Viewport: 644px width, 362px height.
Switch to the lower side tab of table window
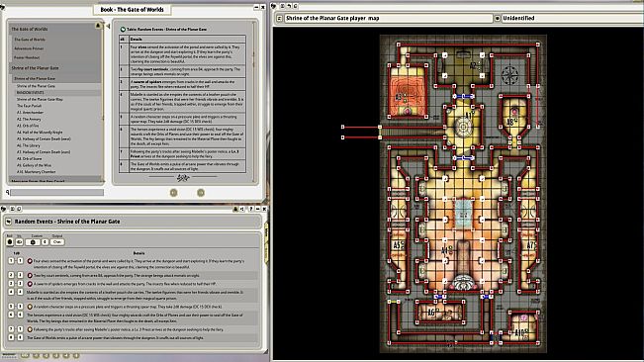(x=266, y=252)
